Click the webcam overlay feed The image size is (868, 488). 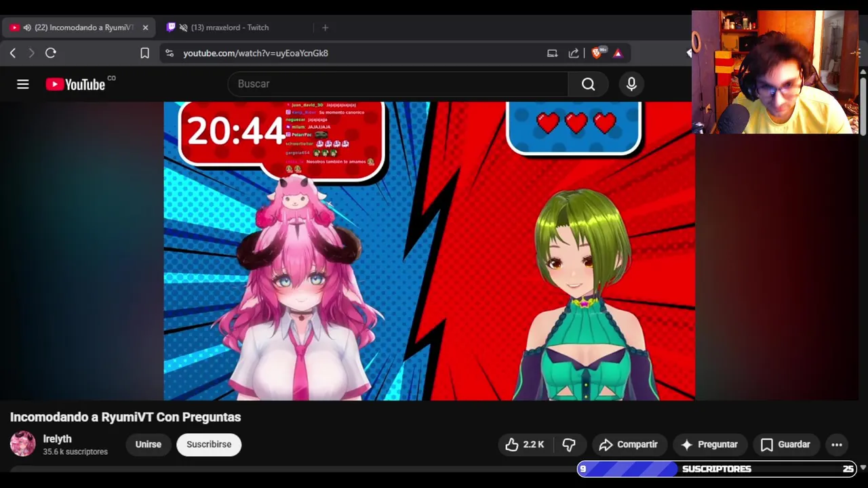[x=775, y=72]
